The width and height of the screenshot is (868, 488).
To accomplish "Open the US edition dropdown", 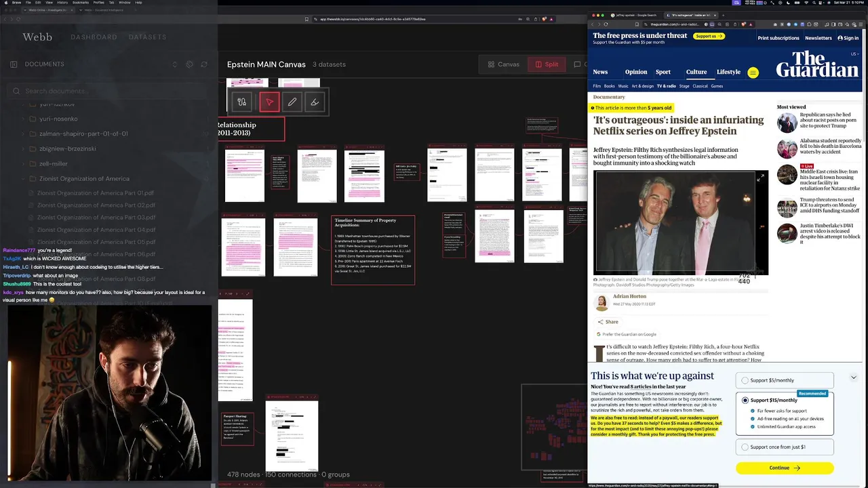I will pyautogui.click(x=854, y=54).
